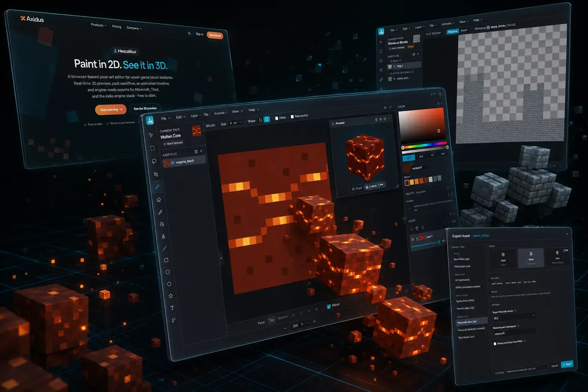The width and height of the screenshot is (588, 392).
Task: Select the Move pointer tool in main editor
Action: click(x=151, y=135)
